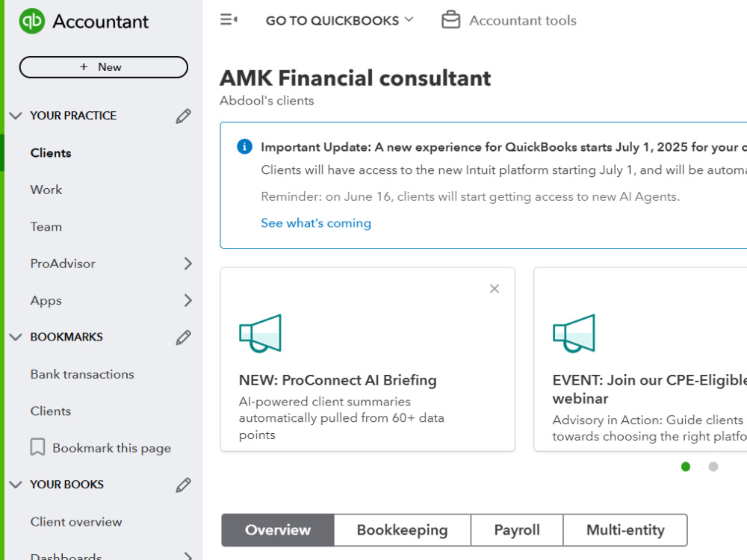
Task: Dismiss the ProConnect AI Briefing card
Action: [x=495, y=288]
